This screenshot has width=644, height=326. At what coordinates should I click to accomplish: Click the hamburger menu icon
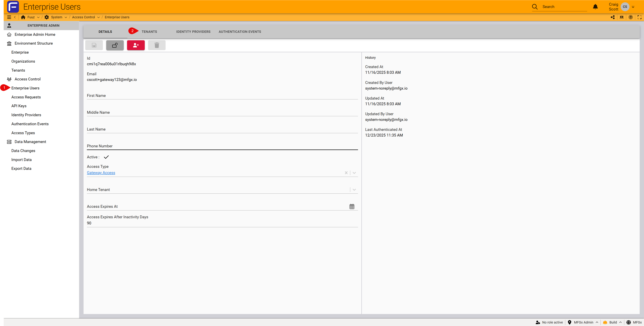(9, 17)
